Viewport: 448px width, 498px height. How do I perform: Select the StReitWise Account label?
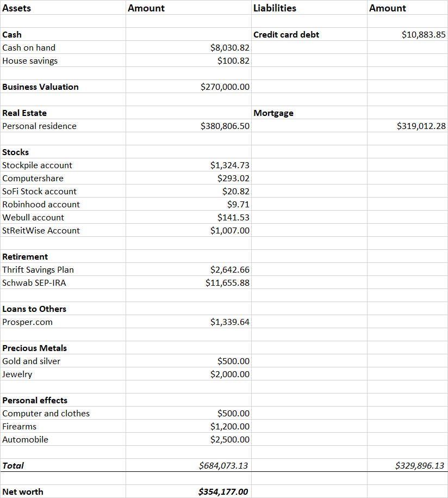41,231
